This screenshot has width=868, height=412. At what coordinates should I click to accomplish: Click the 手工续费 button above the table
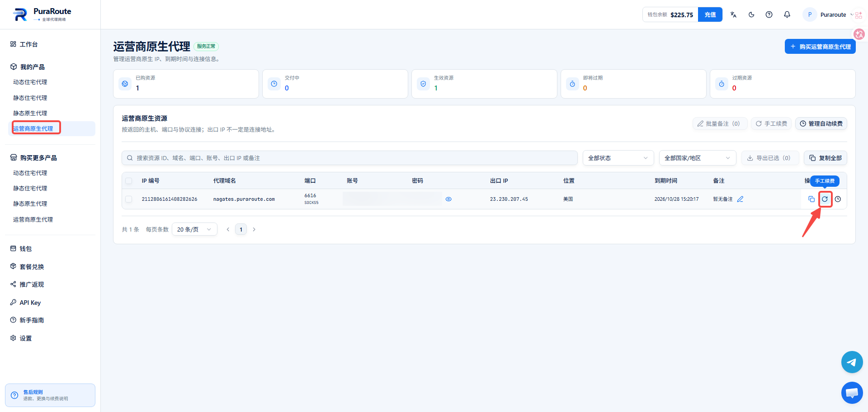[771, 123]
